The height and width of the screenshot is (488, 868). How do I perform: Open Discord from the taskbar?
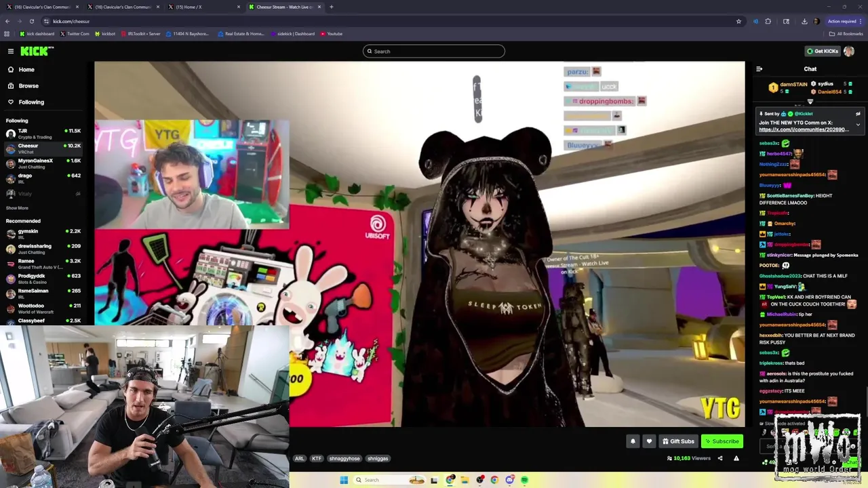click(x=509, y=480)
